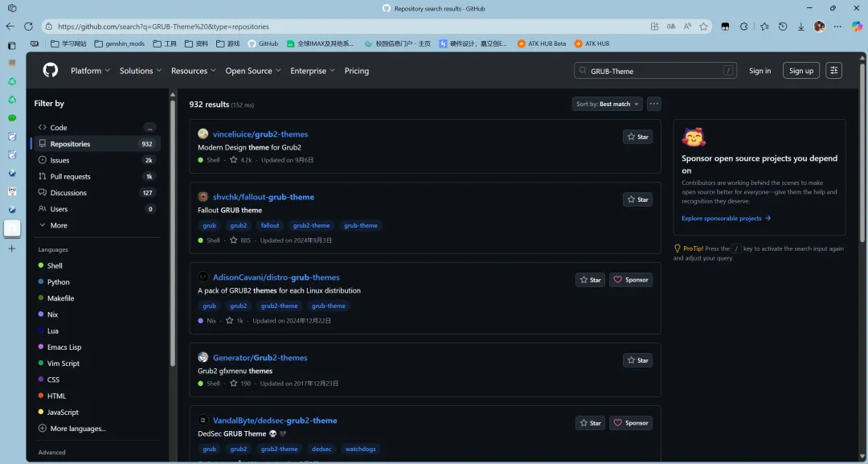Viewport: 868px width, 464px height.
Task: Select the Repositories filter
Action: point(97,143)
